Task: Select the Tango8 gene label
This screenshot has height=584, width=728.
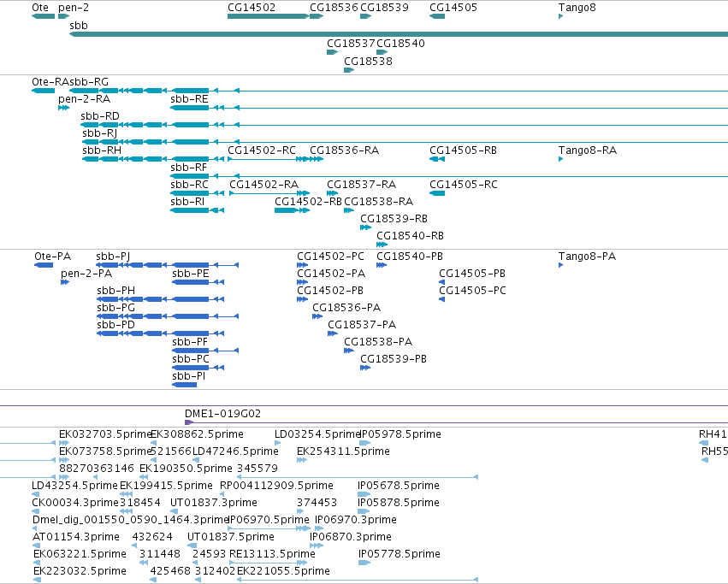Action: (x=577, y=8)
